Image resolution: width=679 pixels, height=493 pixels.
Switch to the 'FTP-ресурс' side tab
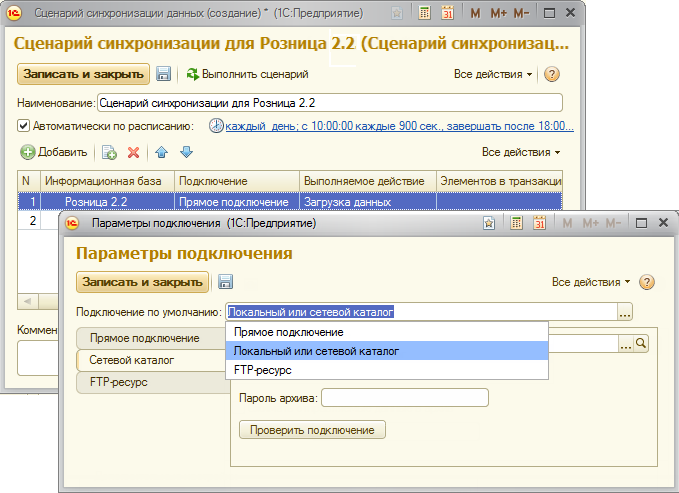(151, 383)
